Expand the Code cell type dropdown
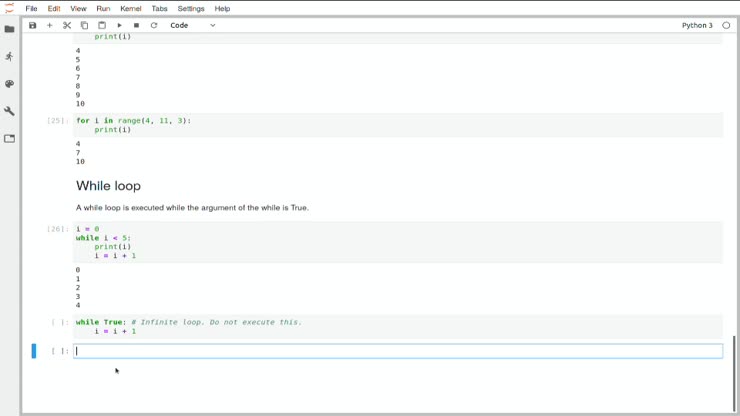 pyautogui.click(x=193, y=25)
